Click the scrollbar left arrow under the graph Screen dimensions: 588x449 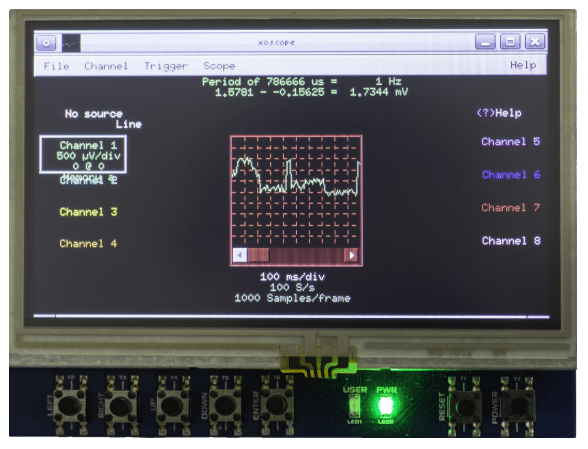pos(240,255)
